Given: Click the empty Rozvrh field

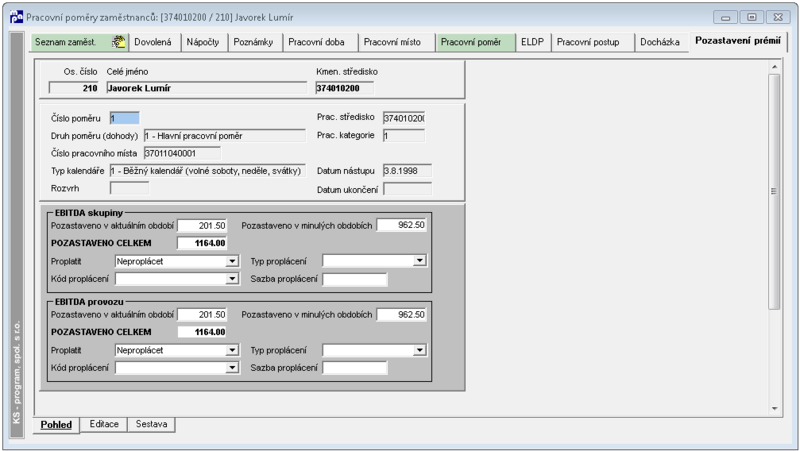Looking at the screenshot, I should [x=130, y=188].
